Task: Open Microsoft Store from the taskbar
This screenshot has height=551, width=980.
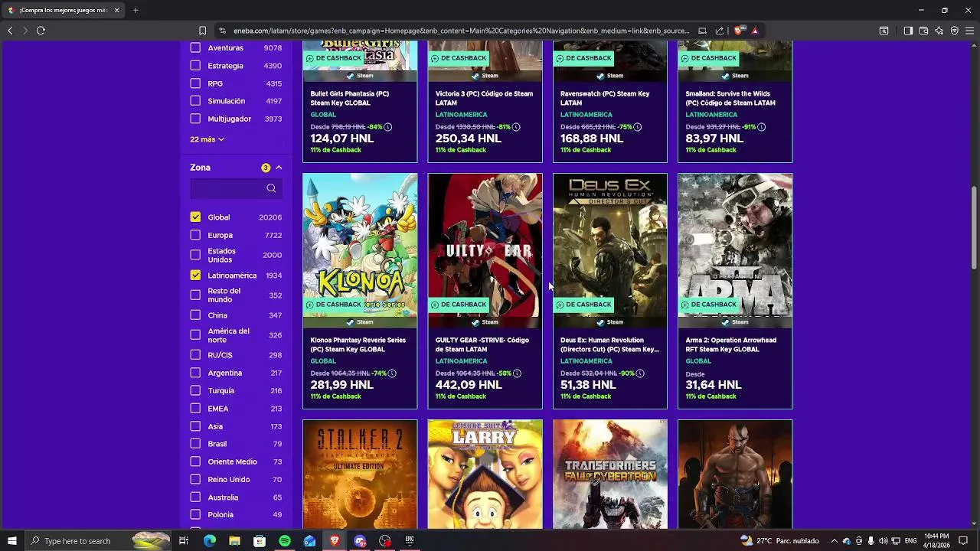Action: tap(260, 541)
